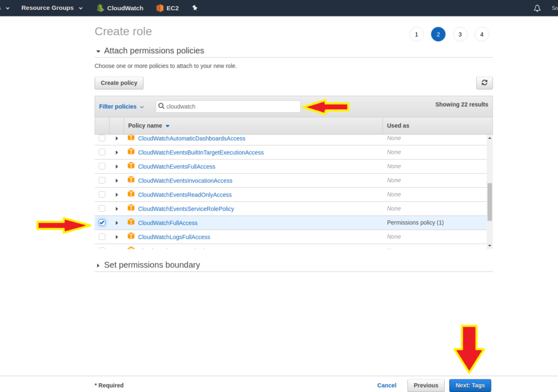Go to wizard step 3

point(460,34)
